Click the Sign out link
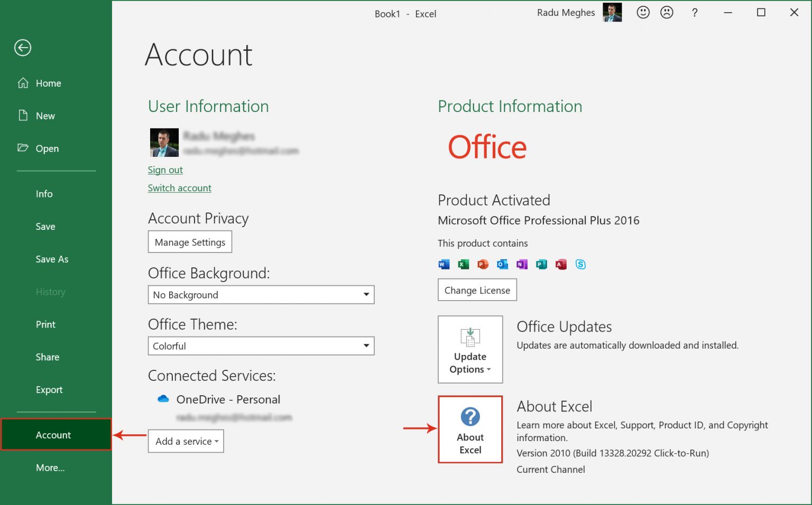This screenshot has height=505, width=812. click(x=165, y=170)
